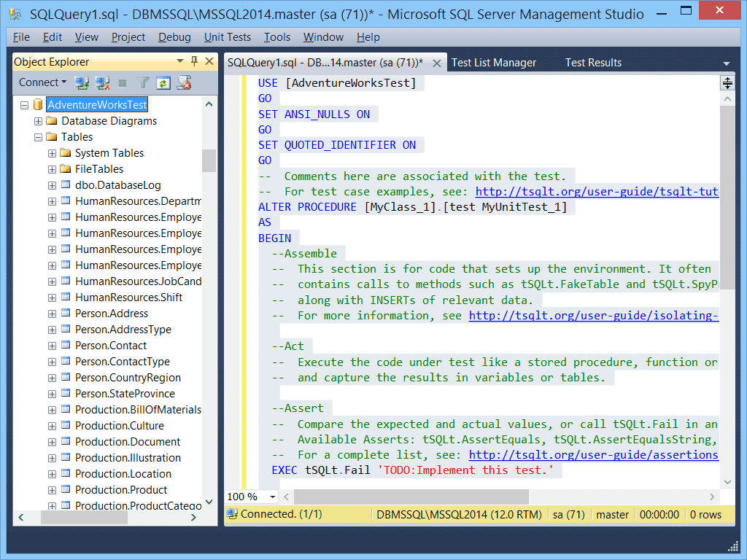747x560 pixels.
Task: Click the Production.Product table icon
Action: pos(66,489)
